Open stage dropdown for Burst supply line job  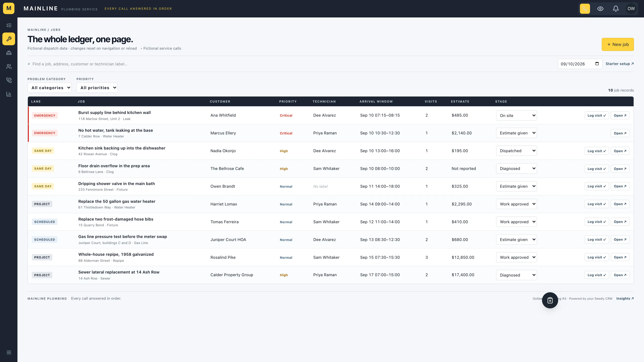(x=516, y=115)
